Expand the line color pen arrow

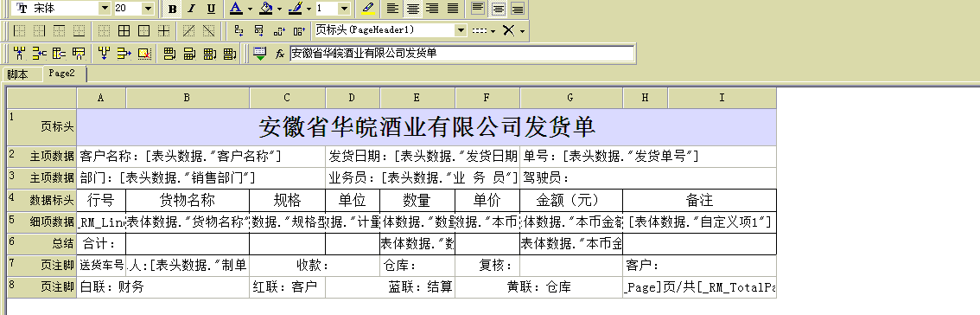[x=309, y=9]
